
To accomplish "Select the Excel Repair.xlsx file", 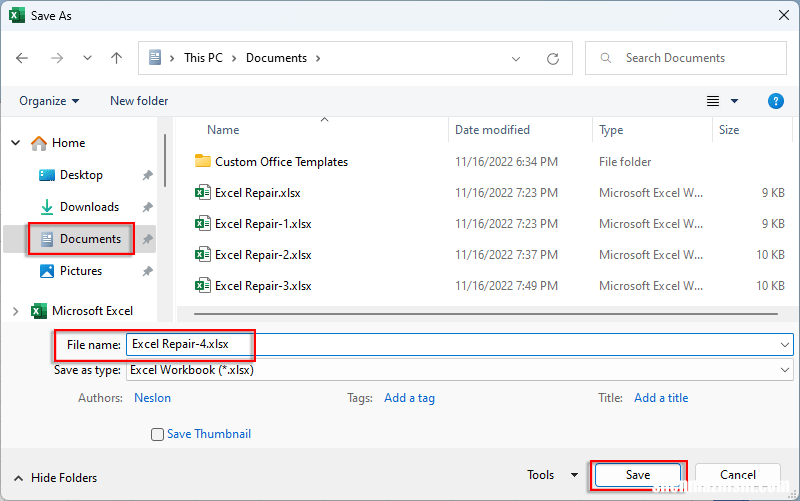I will (258, 193).
